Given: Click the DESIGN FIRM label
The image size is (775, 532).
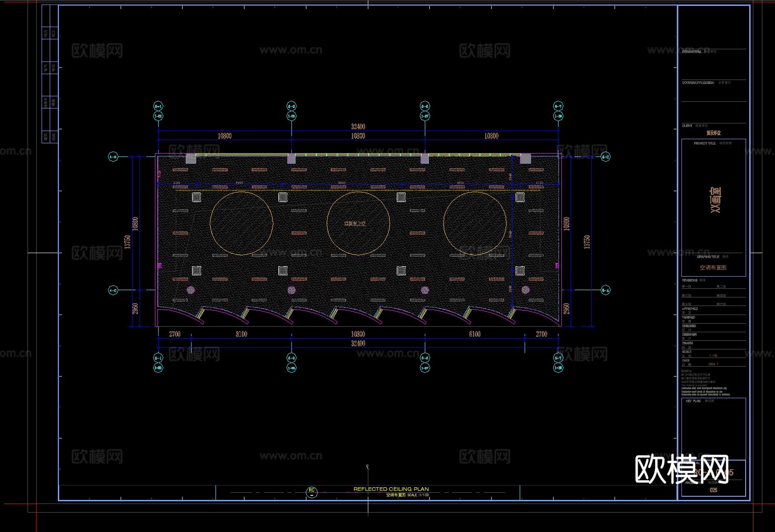Looking at the screenshot, I should point(691,52).
